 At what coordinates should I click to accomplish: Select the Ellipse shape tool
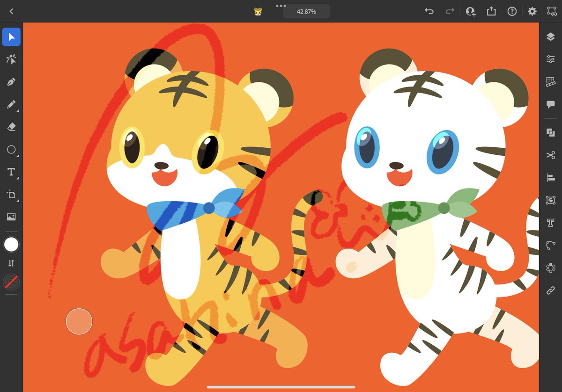pyautogui.click(x=11, y=150)
